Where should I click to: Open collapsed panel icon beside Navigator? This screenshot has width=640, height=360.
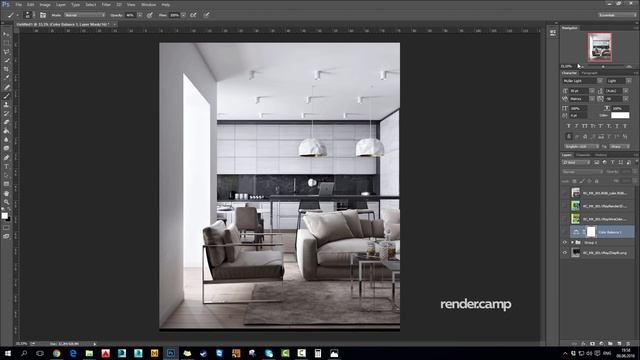coord(553,33)
